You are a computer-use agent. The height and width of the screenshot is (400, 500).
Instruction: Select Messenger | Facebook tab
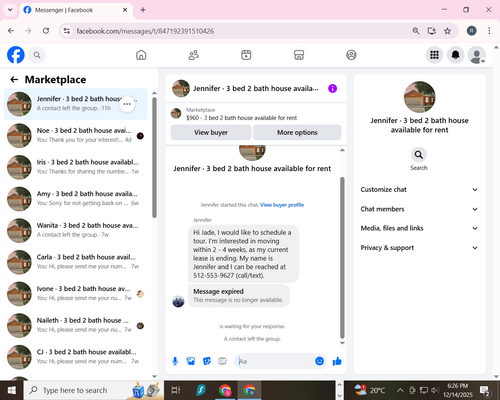(x=76, y=10)
